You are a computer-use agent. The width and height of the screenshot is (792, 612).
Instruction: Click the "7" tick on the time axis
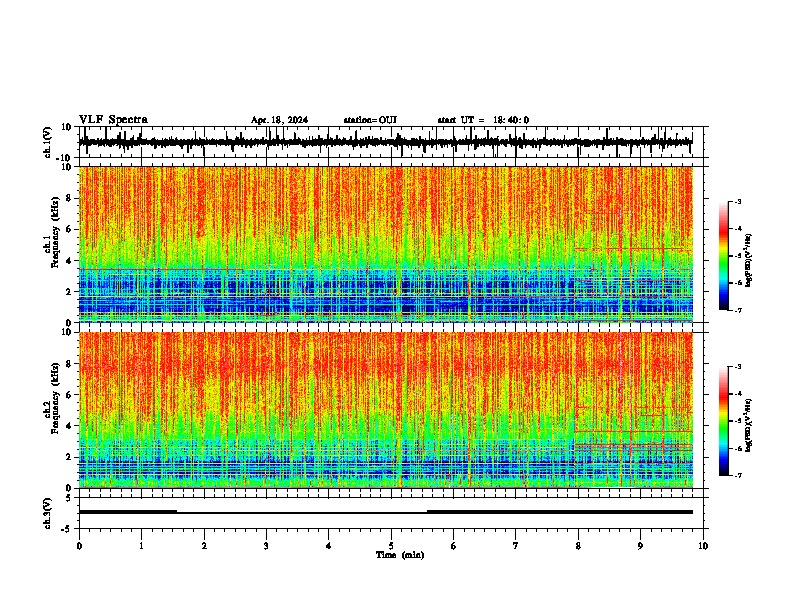coord(516,546)
